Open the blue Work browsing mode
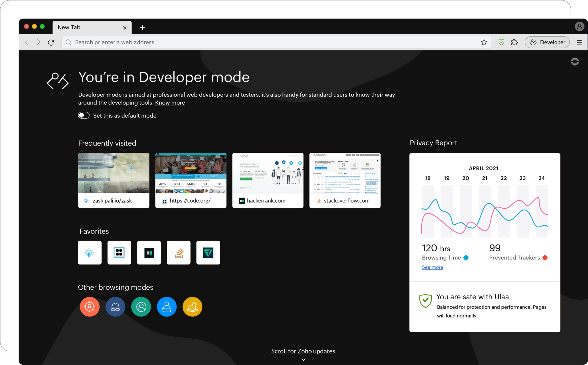Image resolution: width=588 pixels, height=365 pixels. (x=167, y=307)
